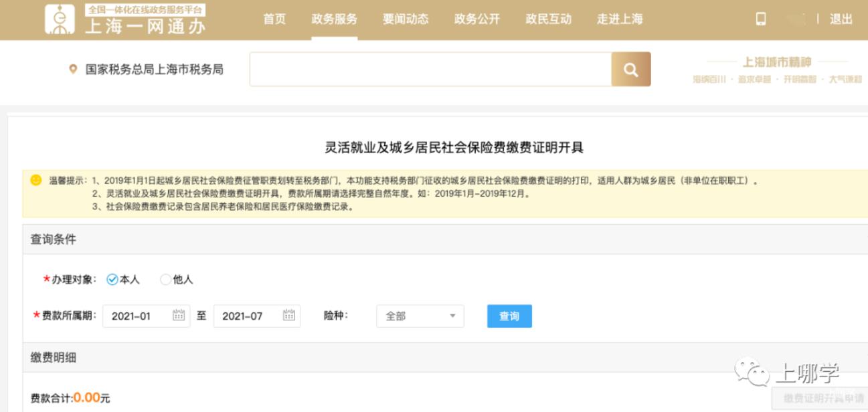868x412 pixels.
Task: Open the 首页 navigation tab
Action: pyautogui.click(x=274, y=19)
